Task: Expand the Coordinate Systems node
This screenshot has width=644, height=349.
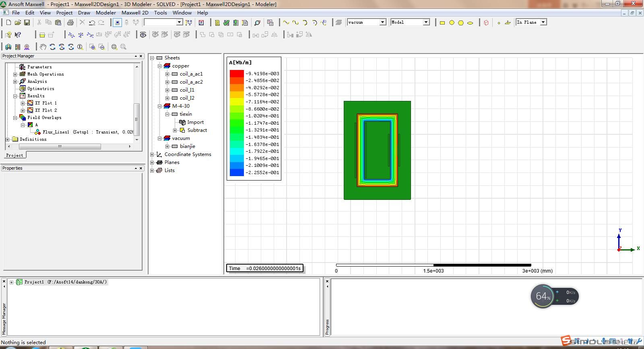Action: coord(152,154)
